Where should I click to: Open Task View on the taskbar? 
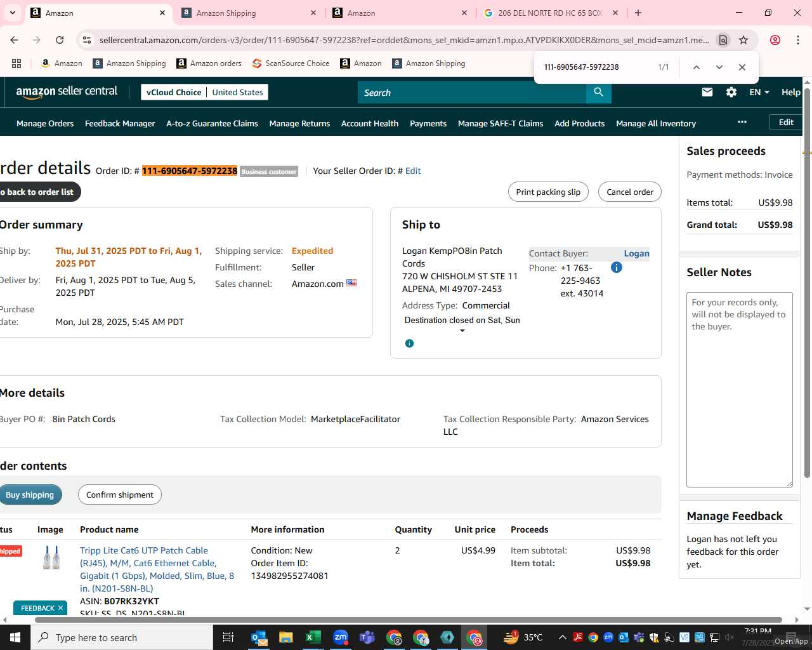coord(228,637)
